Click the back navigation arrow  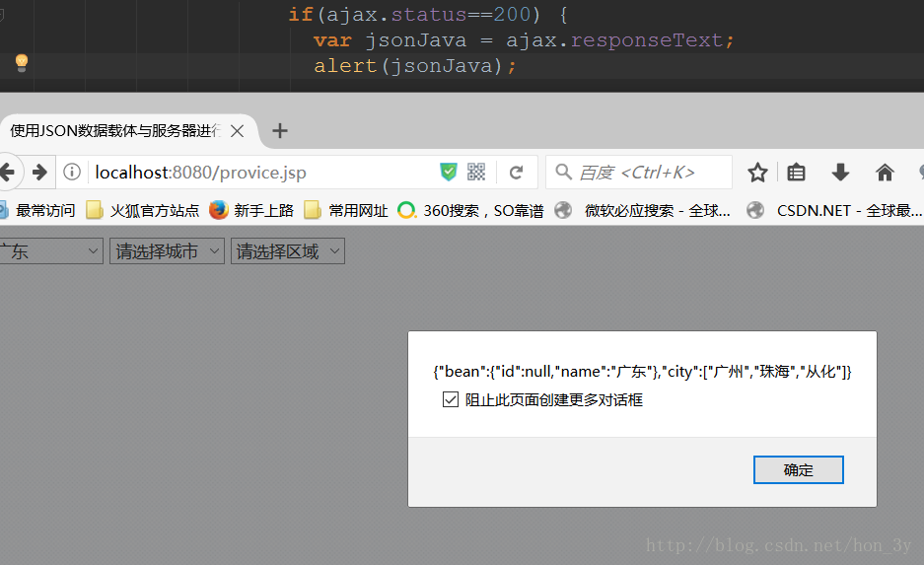pos(8,173)
